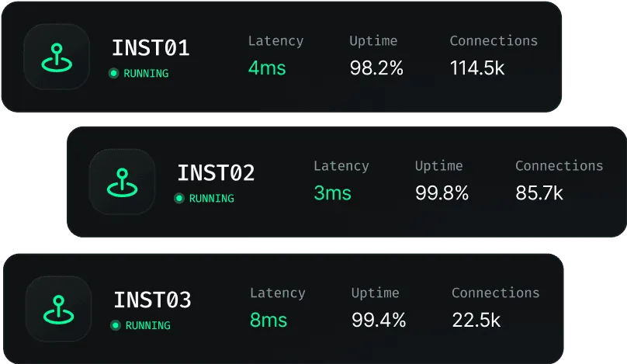Click the 3ms latency value
627x364 pixels.
pyautogui.click(x=332, y=193)
